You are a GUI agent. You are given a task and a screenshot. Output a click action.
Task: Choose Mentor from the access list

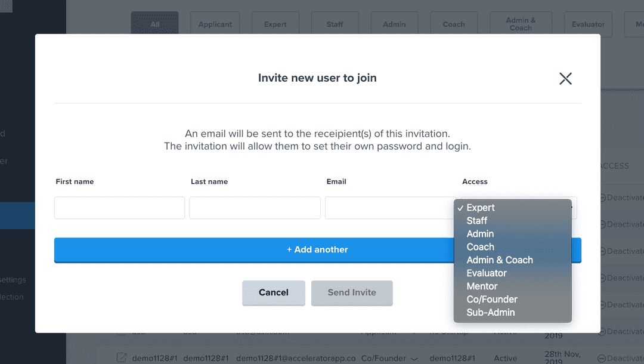[482, 286]
